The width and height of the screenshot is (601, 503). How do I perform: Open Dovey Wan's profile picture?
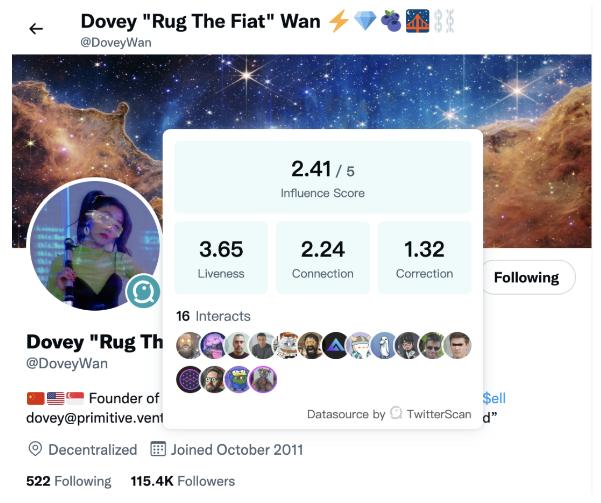pos(95,244)
